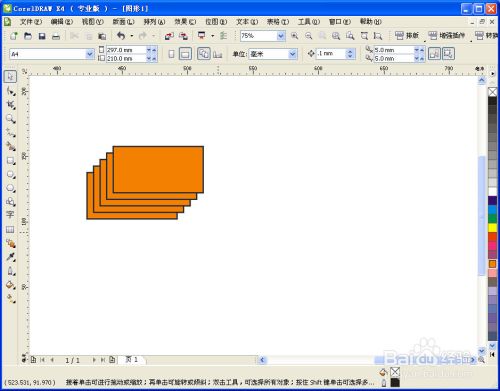Expand the application launcher arrow

tap(213, 36)
